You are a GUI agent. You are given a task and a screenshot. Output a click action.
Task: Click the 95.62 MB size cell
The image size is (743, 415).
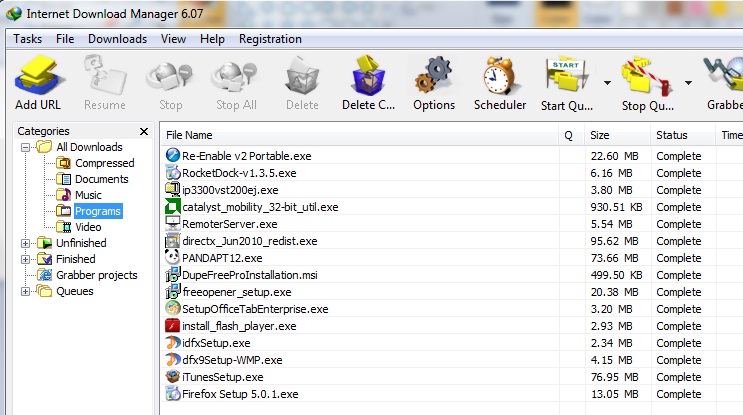614,241
